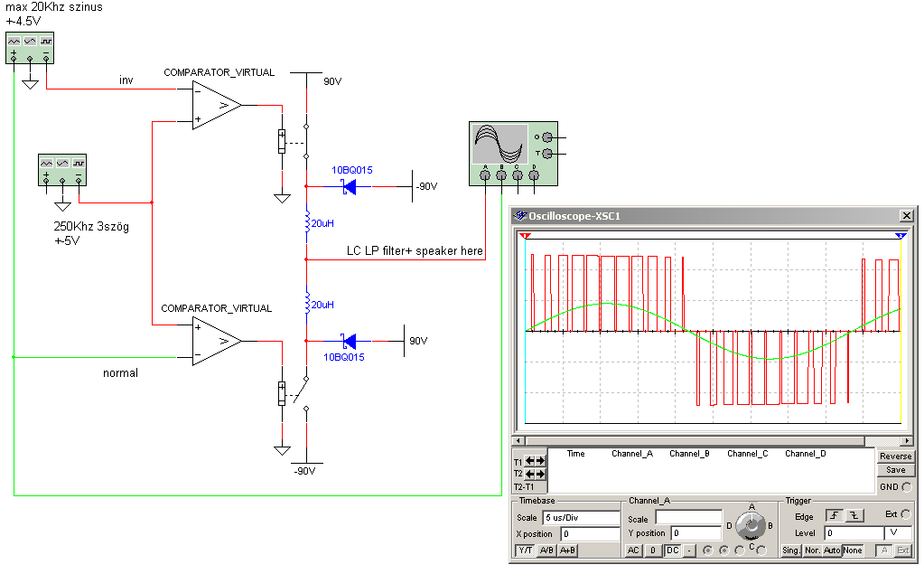Image resolution: width=924 pixels, height=574 pixels.
Task: Turn the channel selector knob
Action: (x=751, y=525)
